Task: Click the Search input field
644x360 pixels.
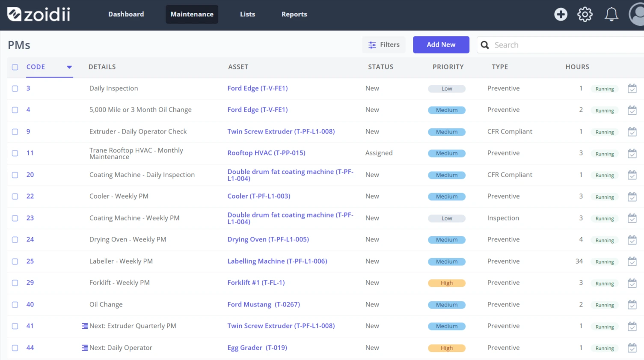Action: pyautogui.click(x=565, y=45)
